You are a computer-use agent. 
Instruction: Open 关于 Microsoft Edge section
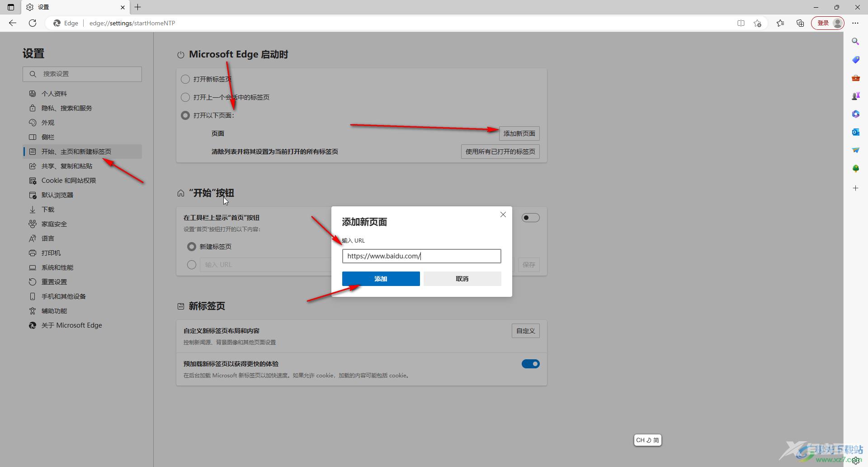pyautogui.click(x=82, y=325)
